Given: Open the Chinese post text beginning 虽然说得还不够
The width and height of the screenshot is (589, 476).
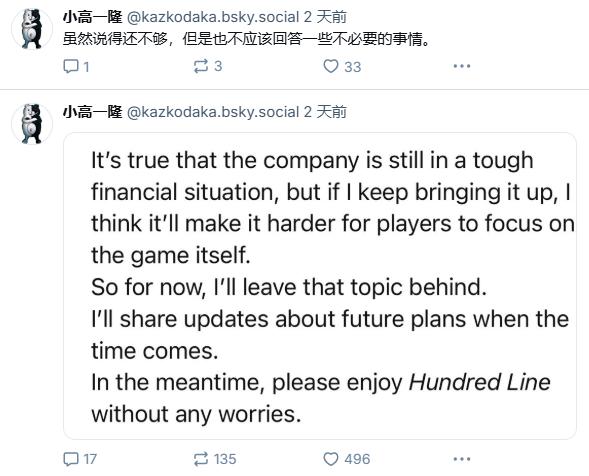Looking at the screenshot, I should click(246, 39).
